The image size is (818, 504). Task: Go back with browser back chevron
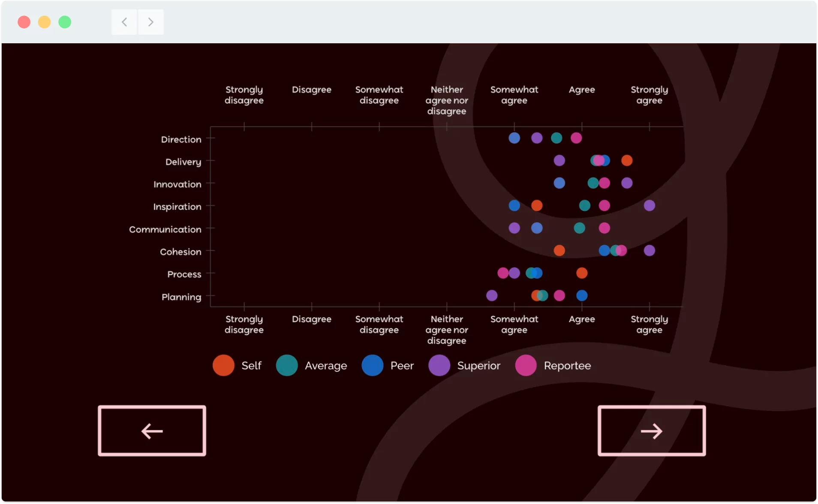point(124,22)
